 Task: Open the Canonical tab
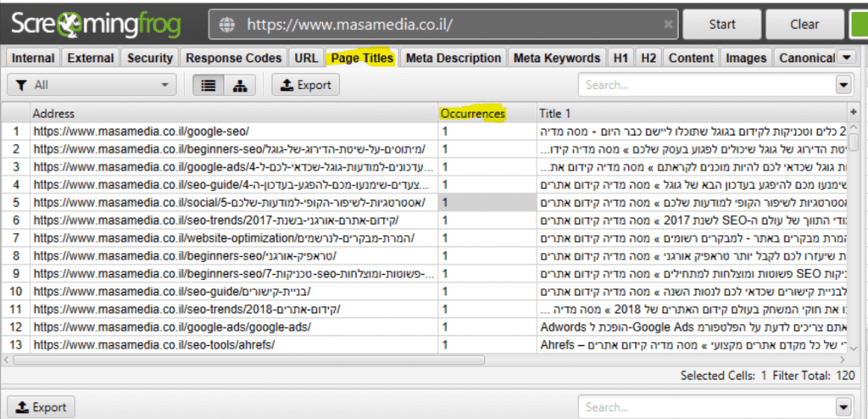point(806,59)
